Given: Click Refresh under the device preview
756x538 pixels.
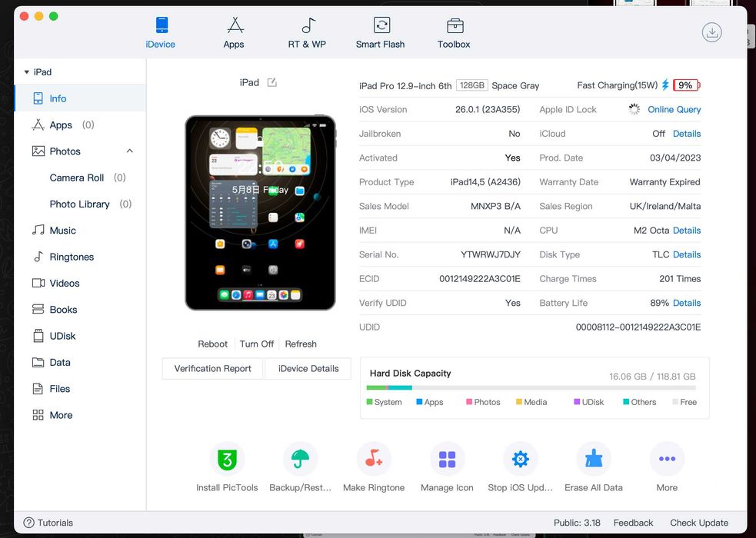Looking at the screenshot, I should [301, 344].
